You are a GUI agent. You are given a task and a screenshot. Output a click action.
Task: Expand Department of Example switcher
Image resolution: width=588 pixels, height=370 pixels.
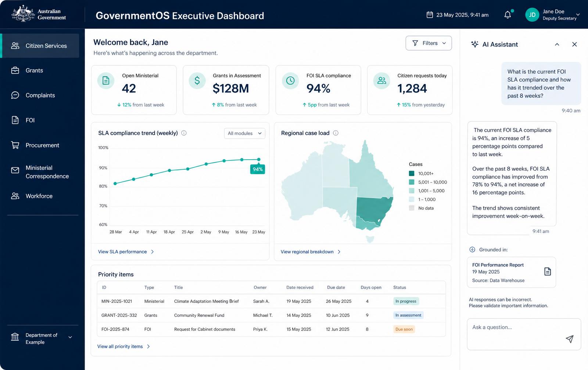[70, 337]
